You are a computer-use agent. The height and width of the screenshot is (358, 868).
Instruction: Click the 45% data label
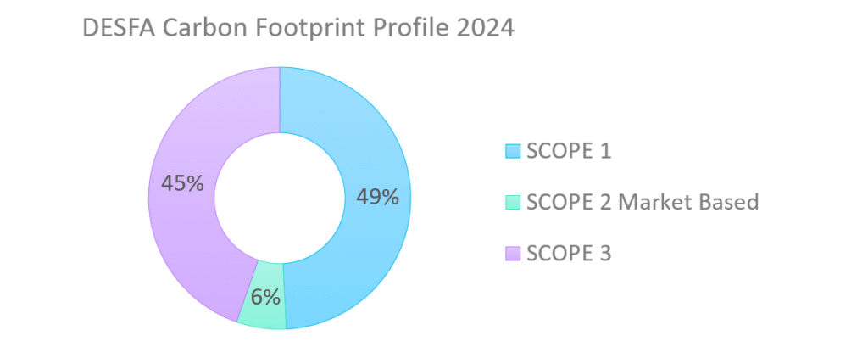[182, 182]
